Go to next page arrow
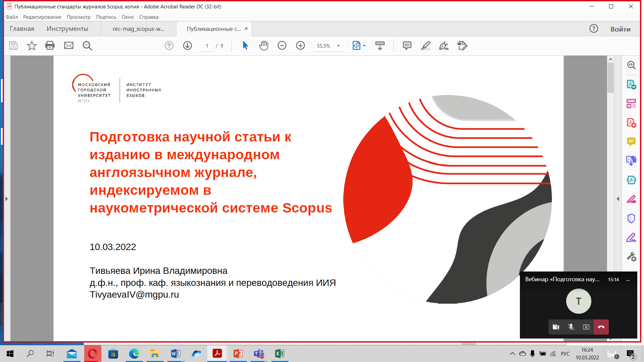The image size is (644, 362). [187, 46]
